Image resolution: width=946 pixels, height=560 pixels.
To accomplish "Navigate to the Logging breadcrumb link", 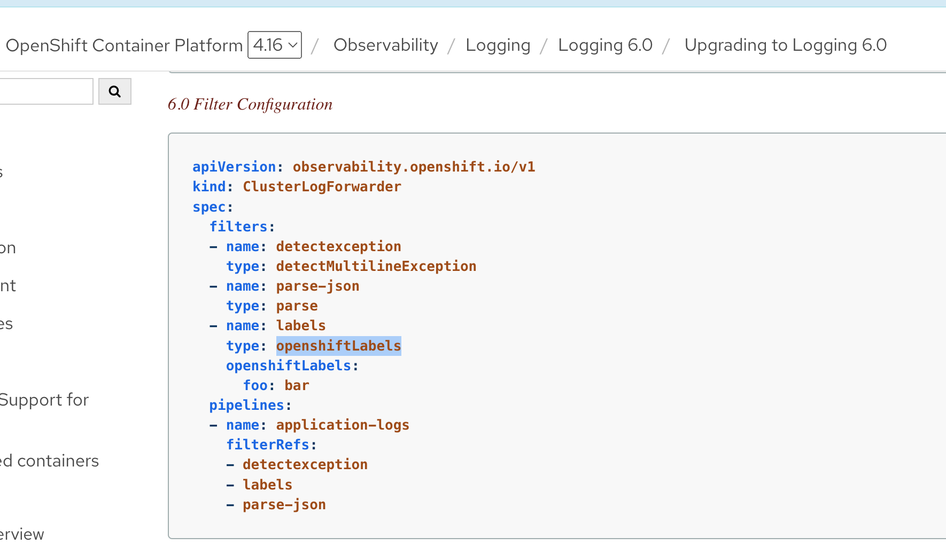I will click(498, 45).
